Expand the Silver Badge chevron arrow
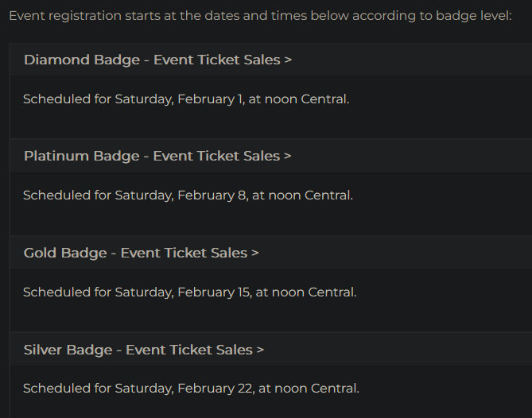Viewport: 532px width, 418px height. click(x=260, y=350)
